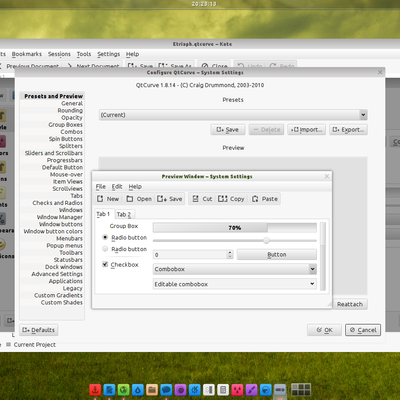Click the Save preset button
Screen dimensions: 400x400
tap(228, 130)
